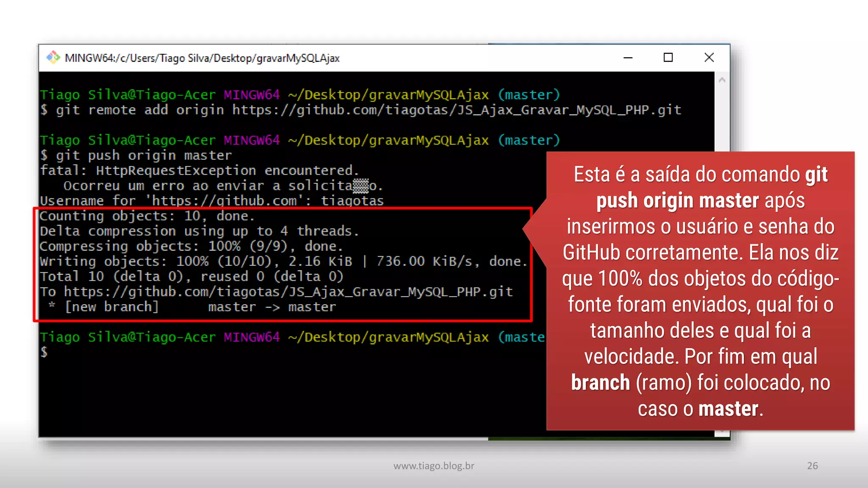The width and height of the screenshot is (868, 488).
Task: Click the 'git push origin master' command line
Action: 136,155
